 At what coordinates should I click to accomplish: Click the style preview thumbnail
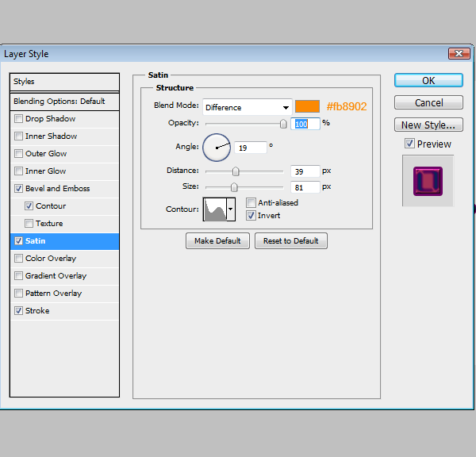[428, 181]
